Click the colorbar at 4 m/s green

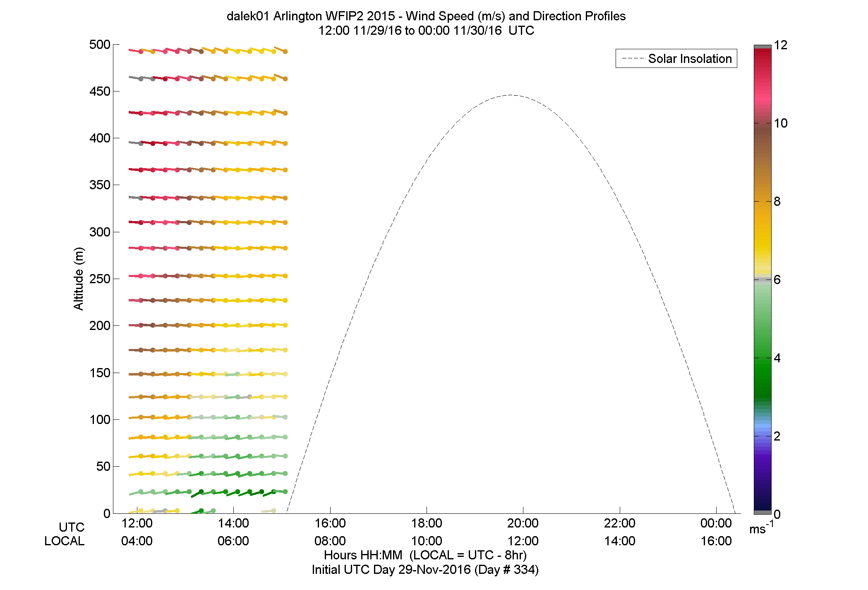(x=762, y=358)
